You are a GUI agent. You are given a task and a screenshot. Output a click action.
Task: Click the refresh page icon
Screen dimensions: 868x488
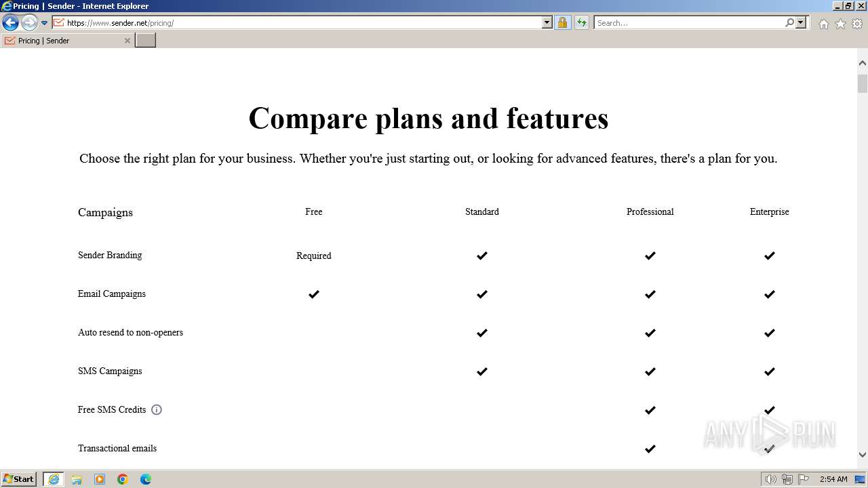point(581,22)
